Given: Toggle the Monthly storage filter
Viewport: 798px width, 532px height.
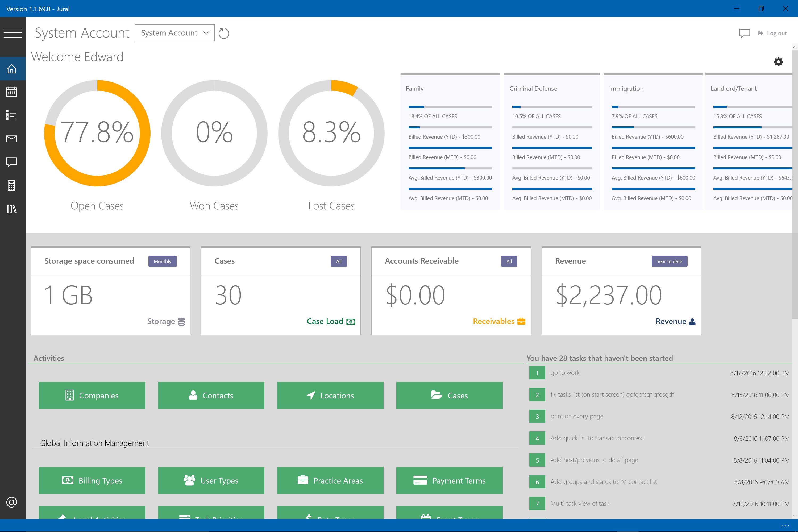Looking at the screenshot, I should point(162,261).
